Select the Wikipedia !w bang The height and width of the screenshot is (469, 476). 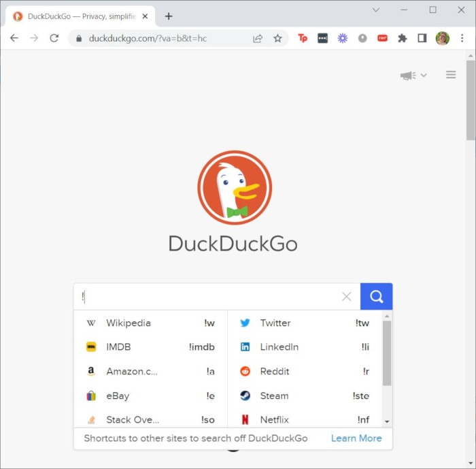click(150, 323)
